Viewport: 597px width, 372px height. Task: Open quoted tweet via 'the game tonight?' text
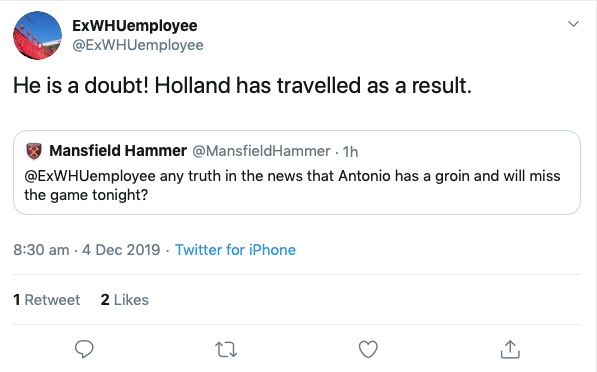pos(86,195)
